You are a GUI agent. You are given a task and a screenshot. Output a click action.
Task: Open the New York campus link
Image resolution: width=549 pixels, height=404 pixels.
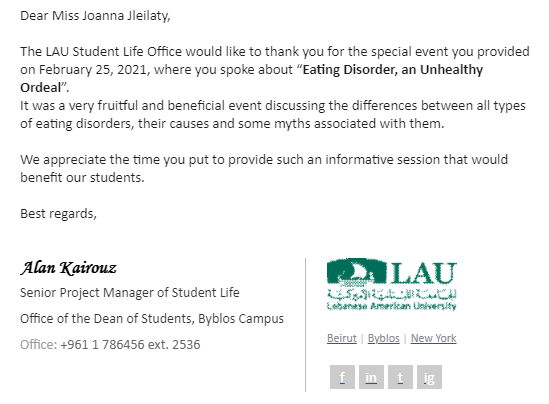pos(433,338)
